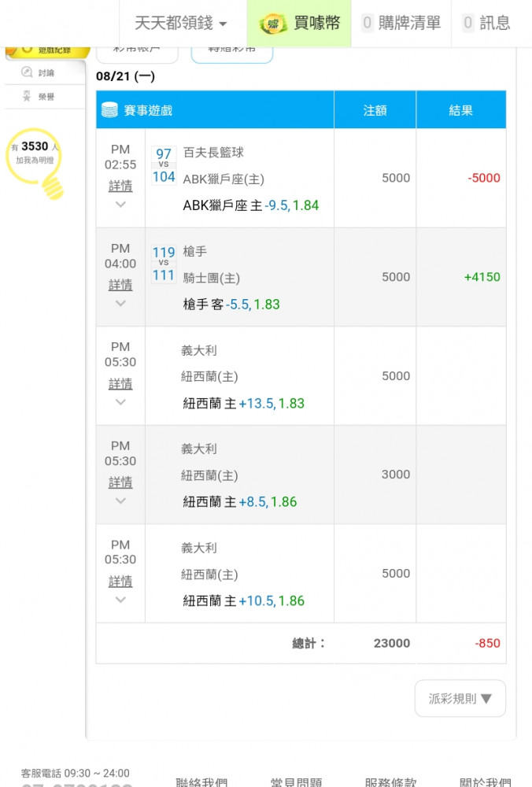Image resolution: width=532 pixels, height=787 pixels.
Task: Click the coin stack icon beside 賽事遊戲
Action: 109,110
